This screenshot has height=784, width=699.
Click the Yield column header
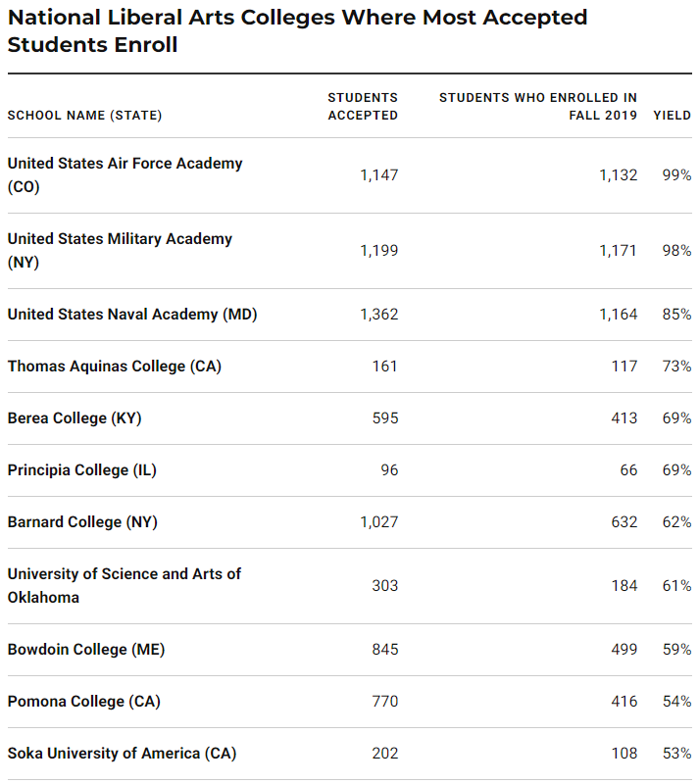[x=673, y=116]
